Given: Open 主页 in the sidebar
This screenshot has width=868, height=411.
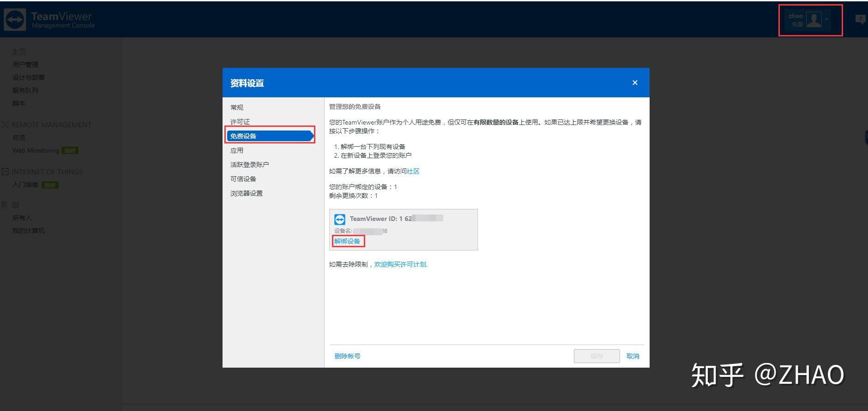Looking at the screenshot, I should pos(19,52).
